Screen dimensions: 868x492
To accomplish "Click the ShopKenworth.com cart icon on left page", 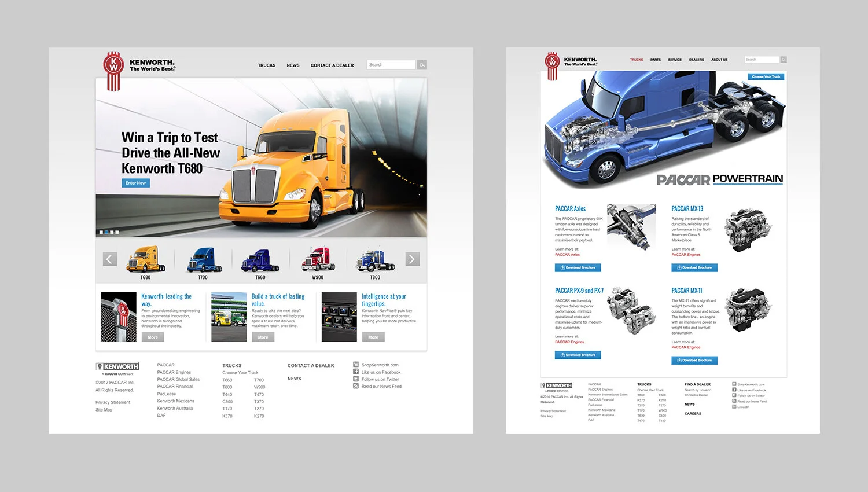I will point(356,365).
